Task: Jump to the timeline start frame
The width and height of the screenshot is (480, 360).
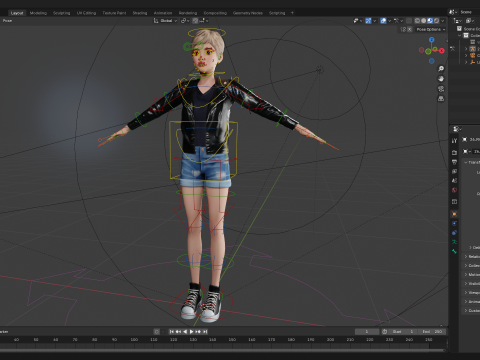Action: click(171, 332)
